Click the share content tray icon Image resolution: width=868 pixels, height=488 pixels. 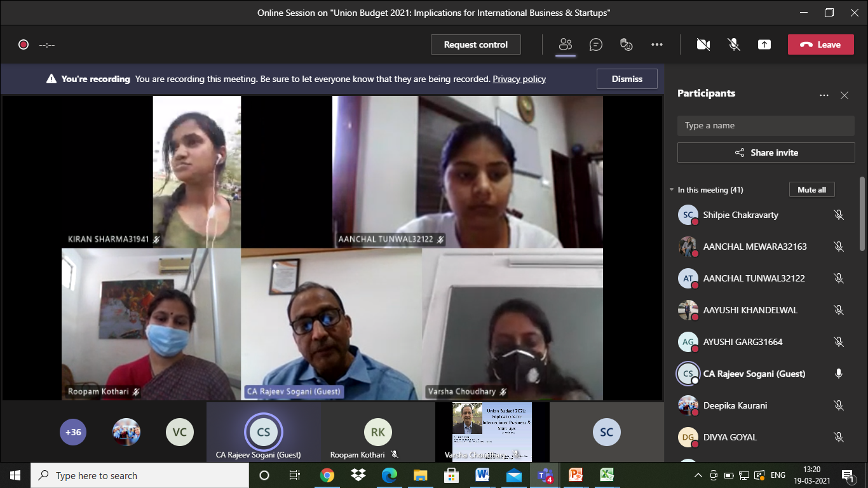tap(764, 44)
